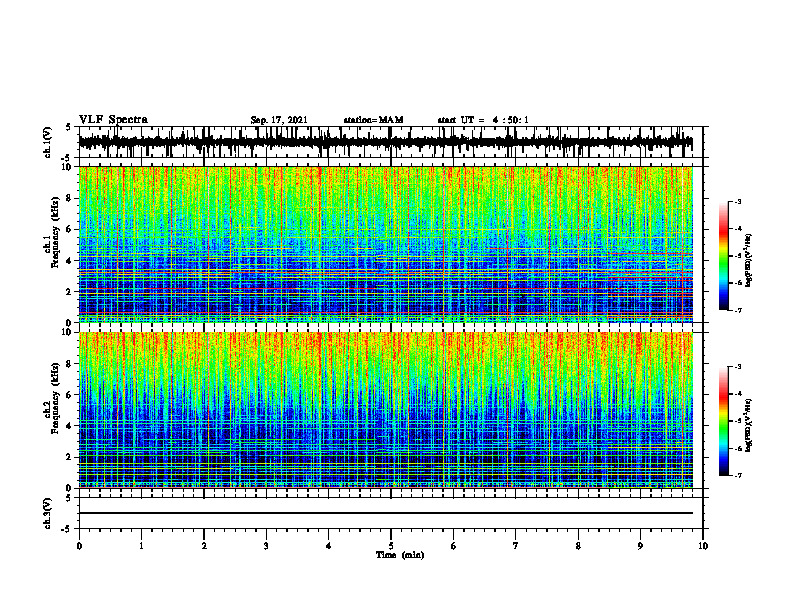
Task: Click time axis tick label 7
Action: (516, 546)
